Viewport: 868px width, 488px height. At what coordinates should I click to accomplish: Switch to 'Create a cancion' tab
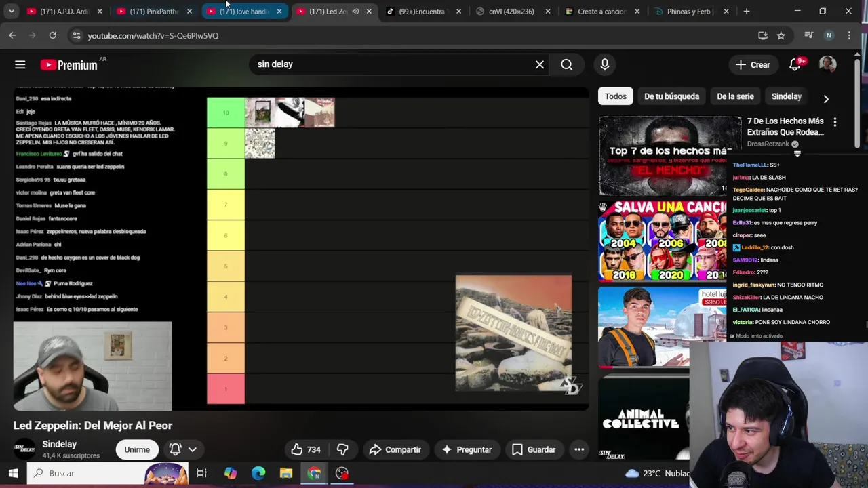coord(601,12)
